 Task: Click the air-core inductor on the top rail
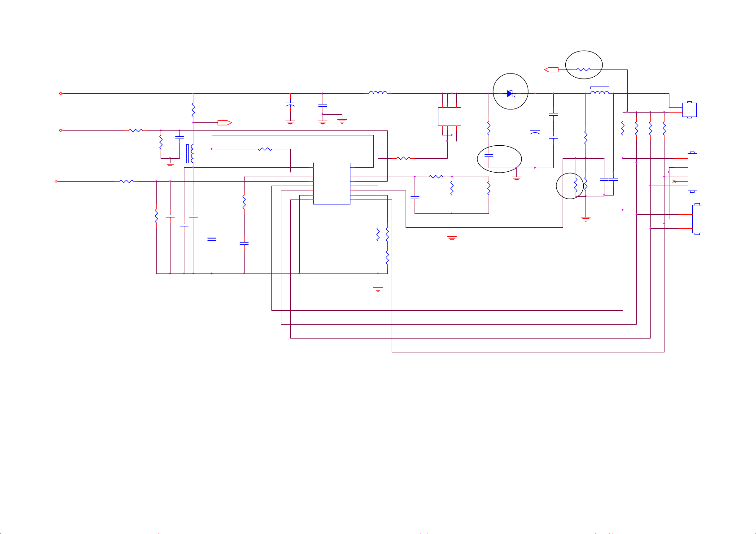coord(378,92)
